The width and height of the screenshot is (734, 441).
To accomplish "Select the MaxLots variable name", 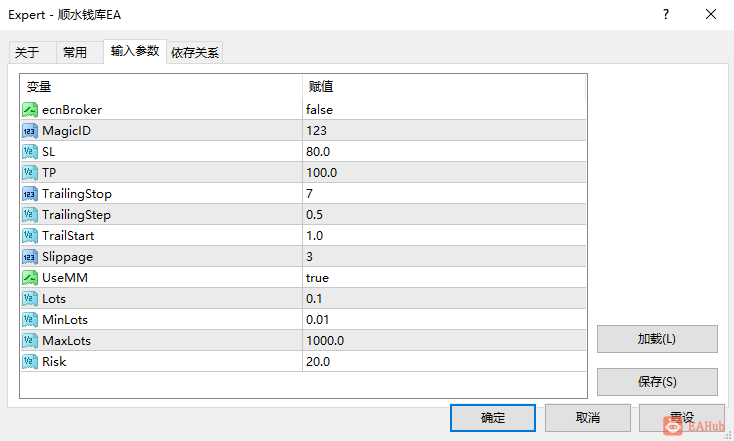I will 66,340.
